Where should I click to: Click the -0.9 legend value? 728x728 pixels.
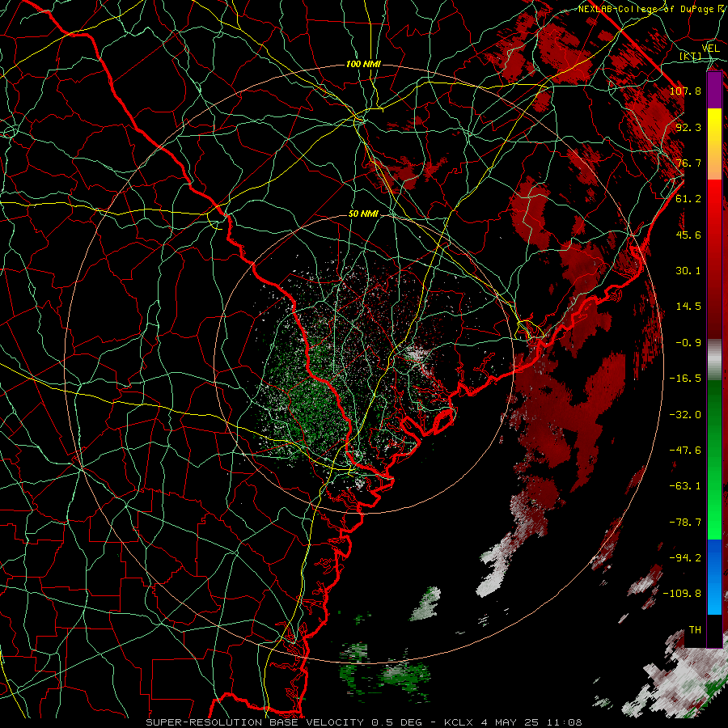coord(688,343)
